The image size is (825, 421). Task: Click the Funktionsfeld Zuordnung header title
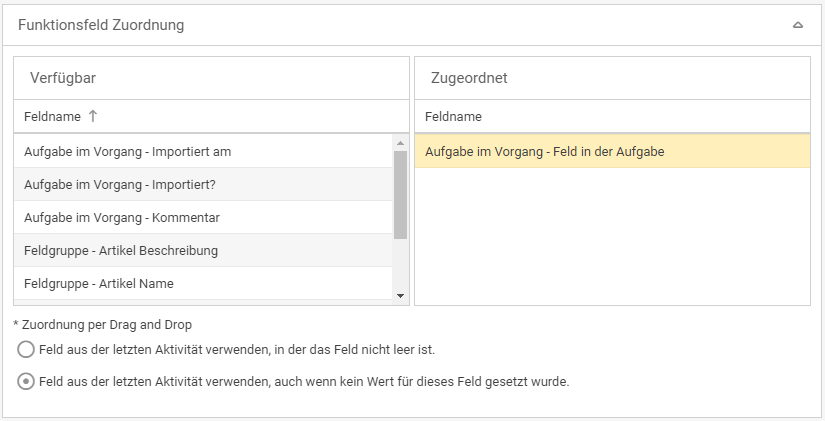tap(101, 25)
